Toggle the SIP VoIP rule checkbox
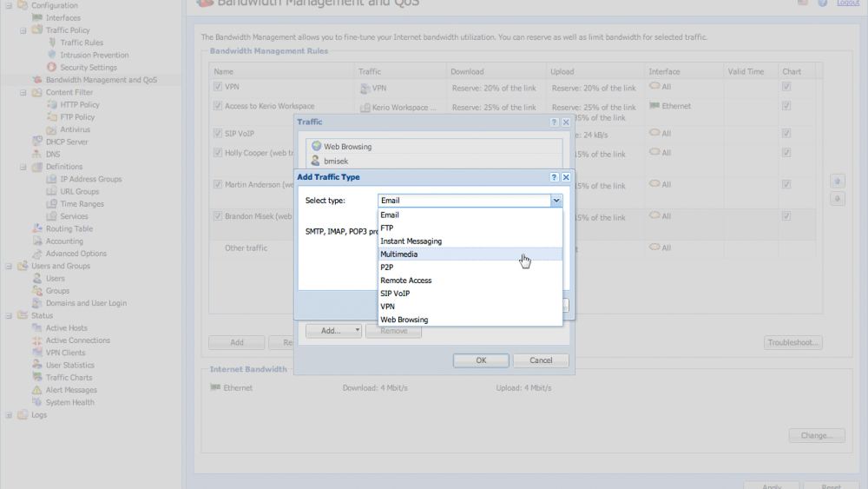This screenshot has height=489, width=868. click(x=218, y=134)
